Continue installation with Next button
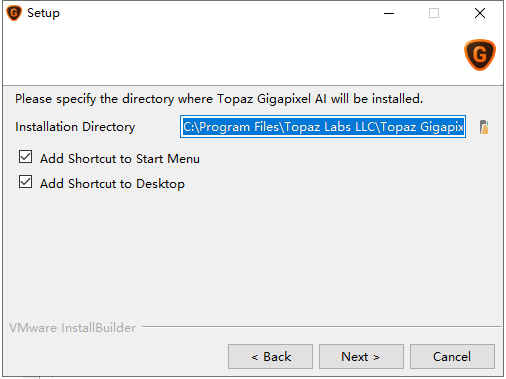This screenshot has width=506, height=379. pos(361,357)
